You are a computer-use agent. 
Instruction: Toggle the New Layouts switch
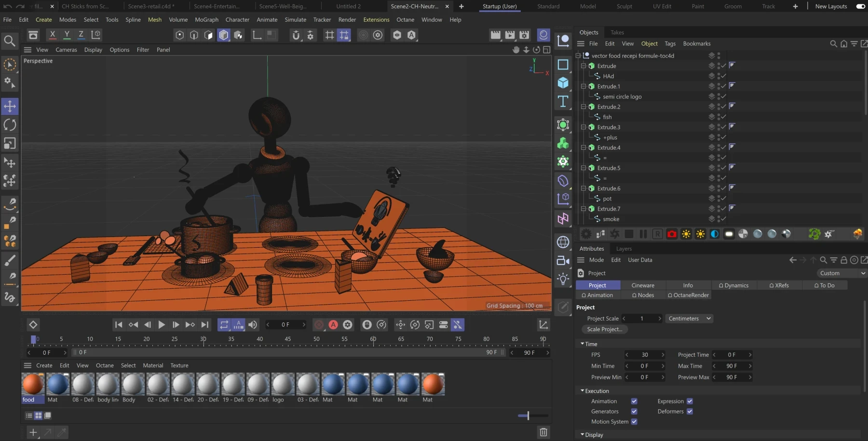pyautogui.click(x=860, y=6)
